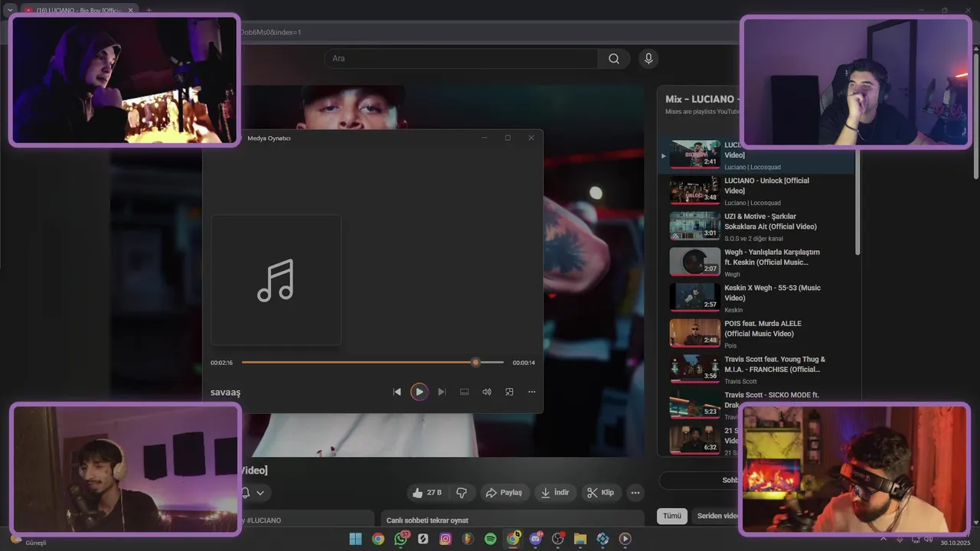The height and width of the screenshot is (551, 980).
Task: Click the #LUCIANO hashtag link
Action: coord(263,520)
